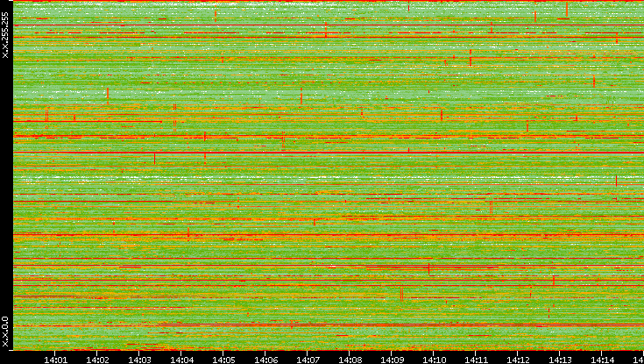Click the 14:12 time axis label
This screenshot has height=364, width=644.
tap(518, 360)
